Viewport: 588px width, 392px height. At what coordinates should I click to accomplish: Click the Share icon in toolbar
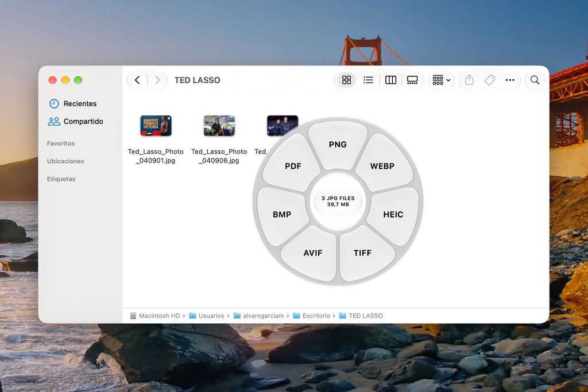pos(469,80)
